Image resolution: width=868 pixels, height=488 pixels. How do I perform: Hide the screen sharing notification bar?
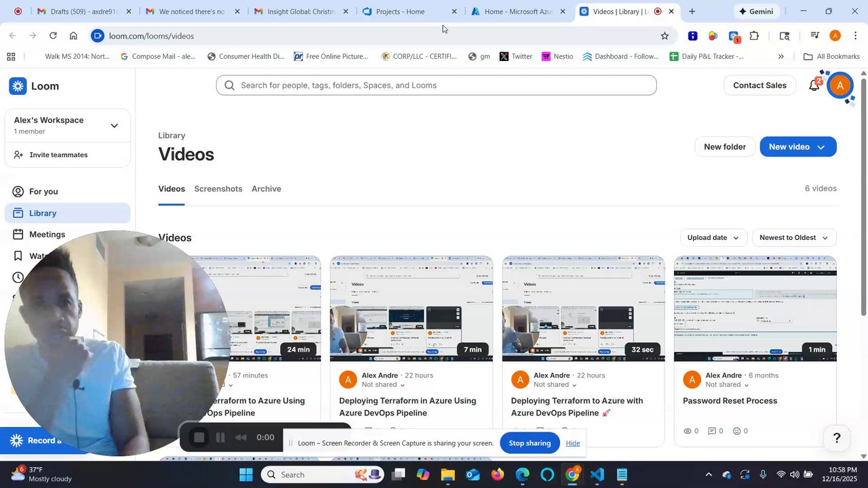573,443
